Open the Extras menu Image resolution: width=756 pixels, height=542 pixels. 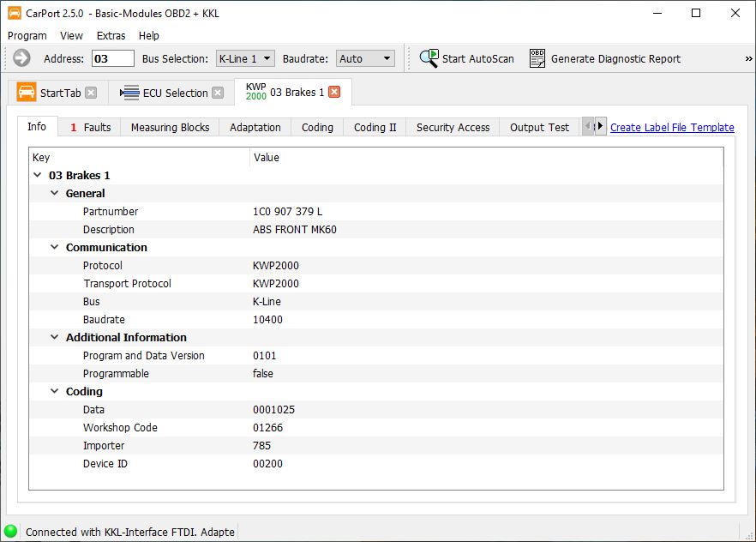111,36
